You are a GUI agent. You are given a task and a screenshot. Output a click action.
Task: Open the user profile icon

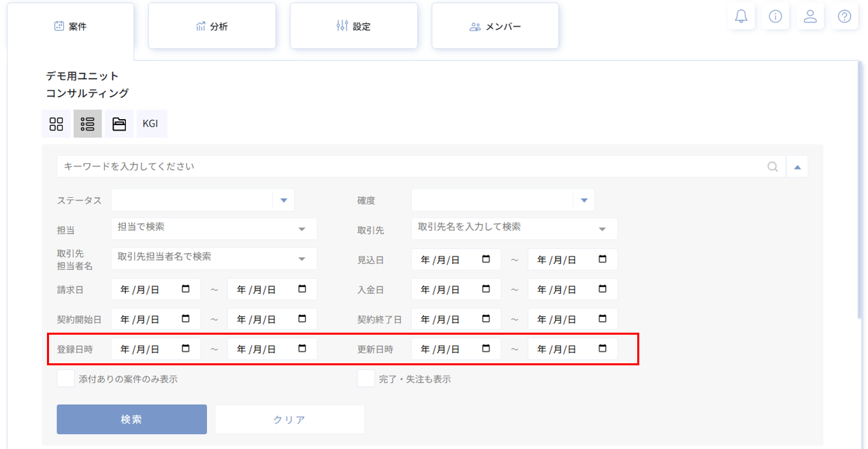pos(810,16)
